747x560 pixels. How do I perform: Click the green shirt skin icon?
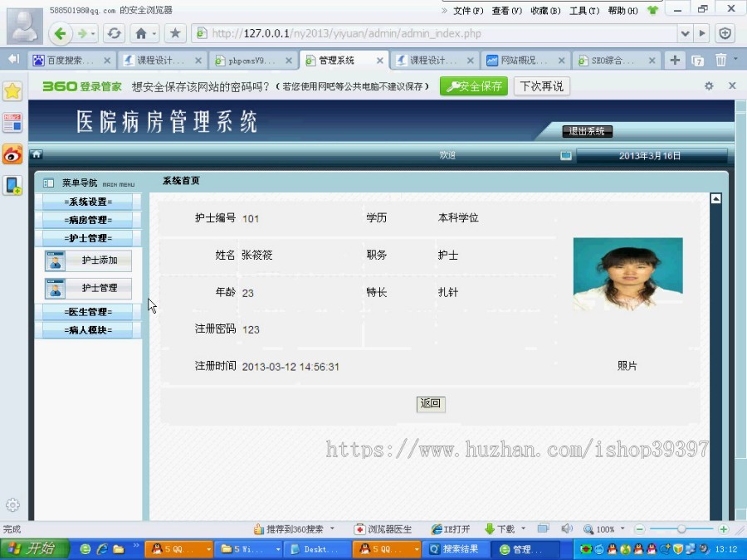tap(652, 10)
